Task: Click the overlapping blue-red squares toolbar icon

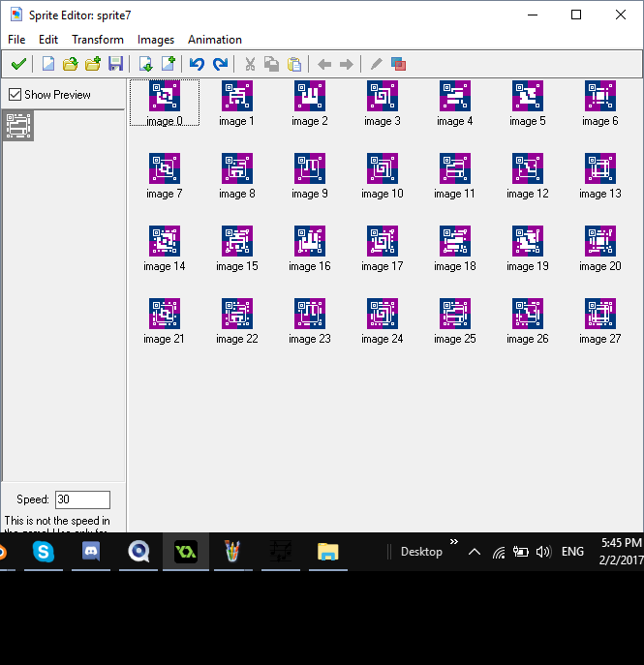Action: pyautogui.click(x=398, y=65)
